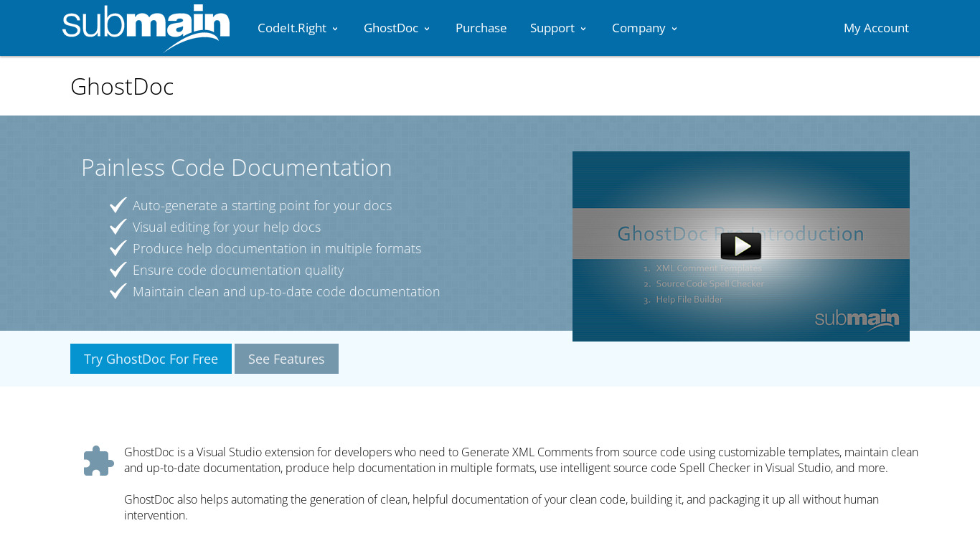Click the puzzle piece extension icon
Viewport: 980px width, 551px height.
click(99, 461)
